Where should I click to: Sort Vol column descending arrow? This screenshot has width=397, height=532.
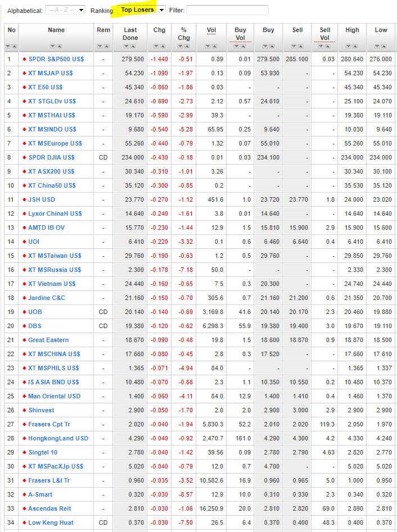(208, 47)
